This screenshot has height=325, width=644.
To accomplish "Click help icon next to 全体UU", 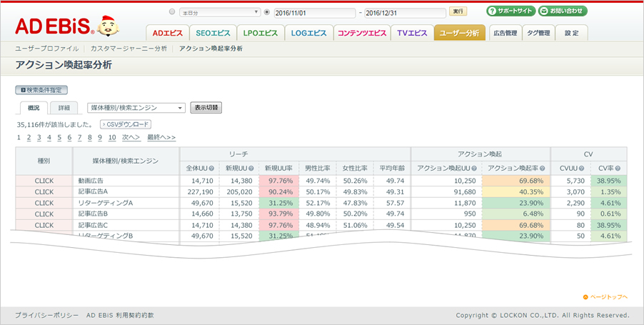I will point(212,168).
